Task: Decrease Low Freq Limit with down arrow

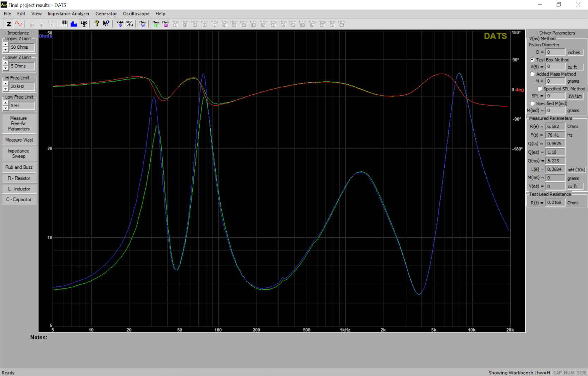Action: point(6,108)
